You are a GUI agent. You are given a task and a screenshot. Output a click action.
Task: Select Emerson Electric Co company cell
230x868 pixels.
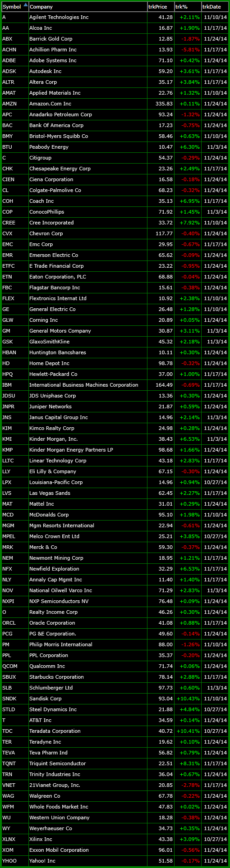click(x=88, y=255)
